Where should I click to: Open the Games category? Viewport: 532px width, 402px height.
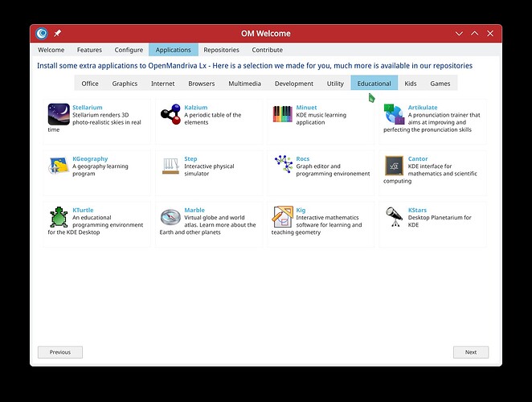pos(440,84)
